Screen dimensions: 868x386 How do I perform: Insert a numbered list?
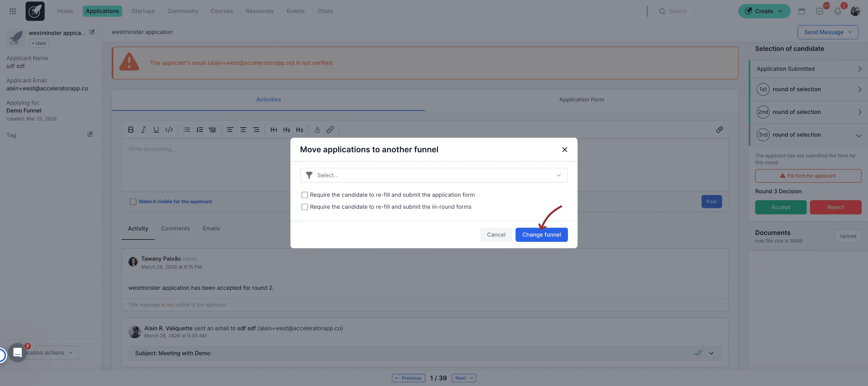tap(199, 129)
